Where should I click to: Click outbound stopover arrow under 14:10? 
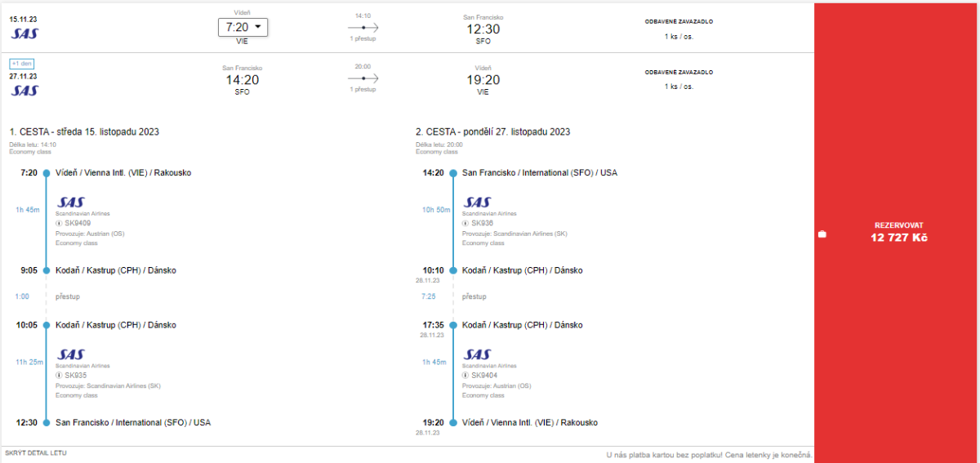363,28
